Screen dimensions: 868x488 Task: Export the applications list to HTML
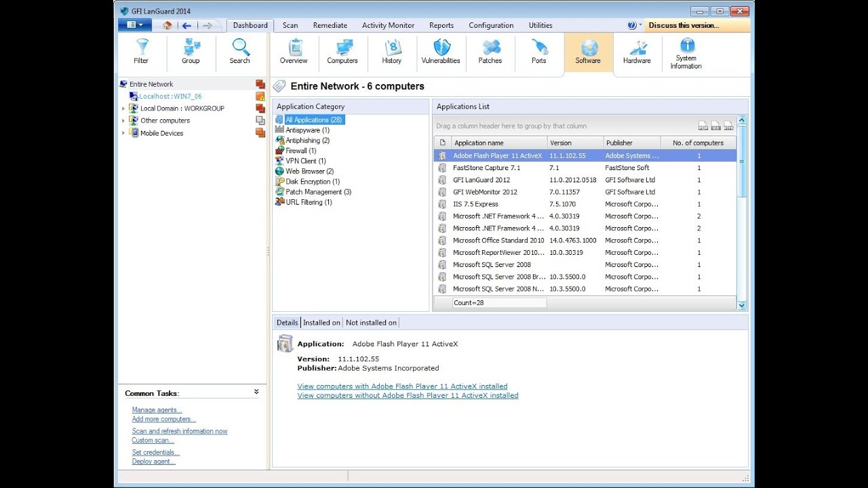pyautogui.click(x=728, y=126)
